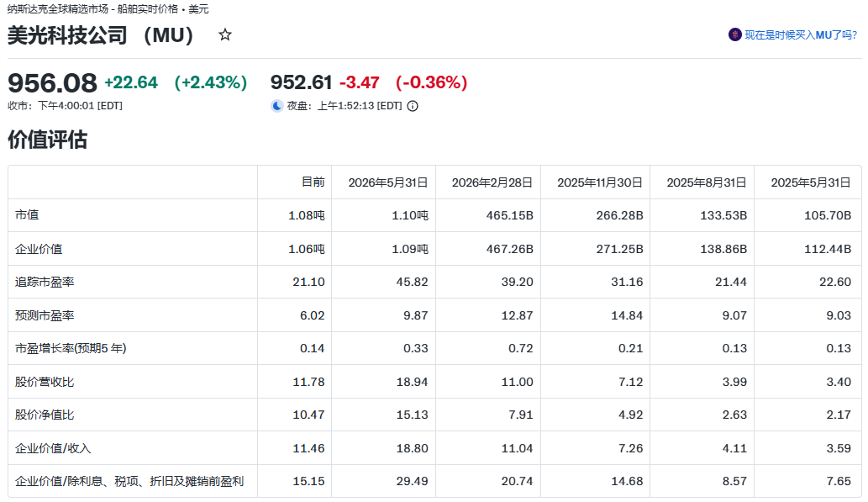
Task: Click the percent change (+2.43%)
Action: coord(210,82)
